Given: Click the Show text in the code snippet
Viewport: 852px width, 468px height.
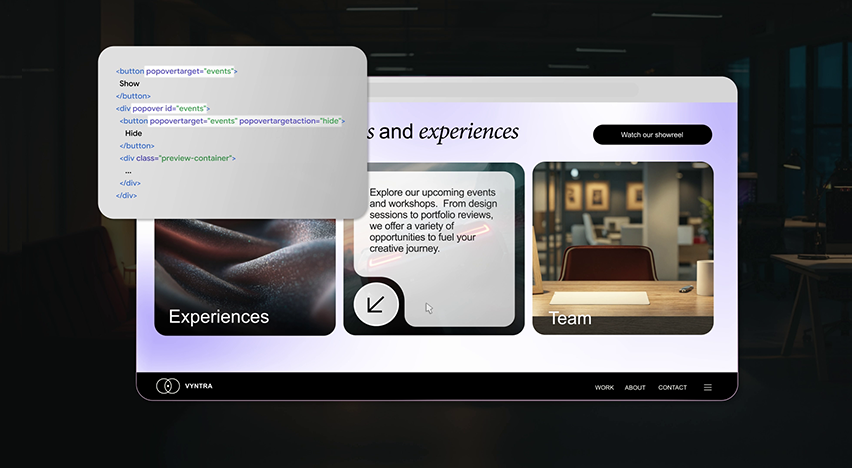Looking at the screenshot, I should [x=129, y=84].
